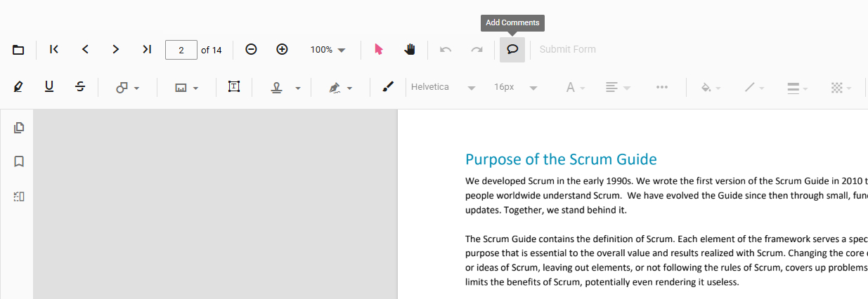
Task: Open the 100% zoom level dropdown
Action: [328, 50]
